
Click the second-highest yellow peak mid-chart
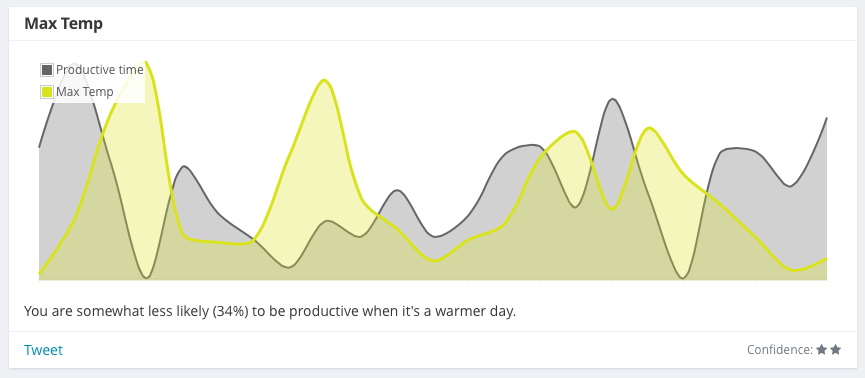point(324,81)
